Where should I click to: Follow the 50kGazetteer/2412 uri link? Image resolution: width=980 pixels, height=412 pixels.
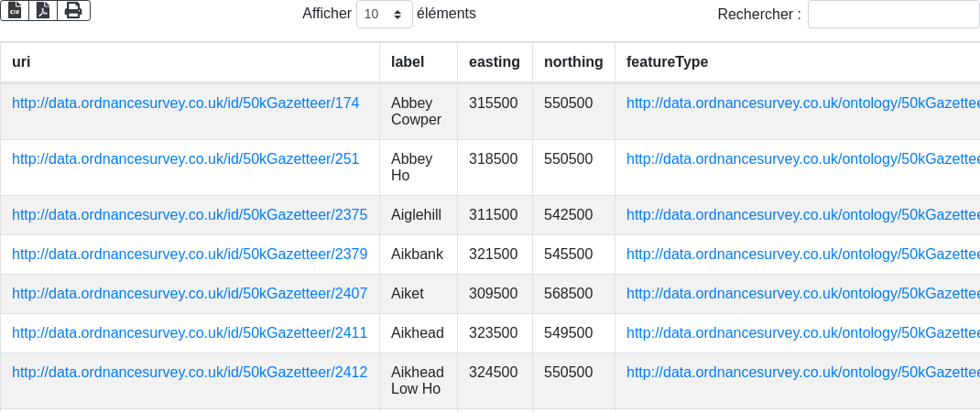(x=190, y=373)
